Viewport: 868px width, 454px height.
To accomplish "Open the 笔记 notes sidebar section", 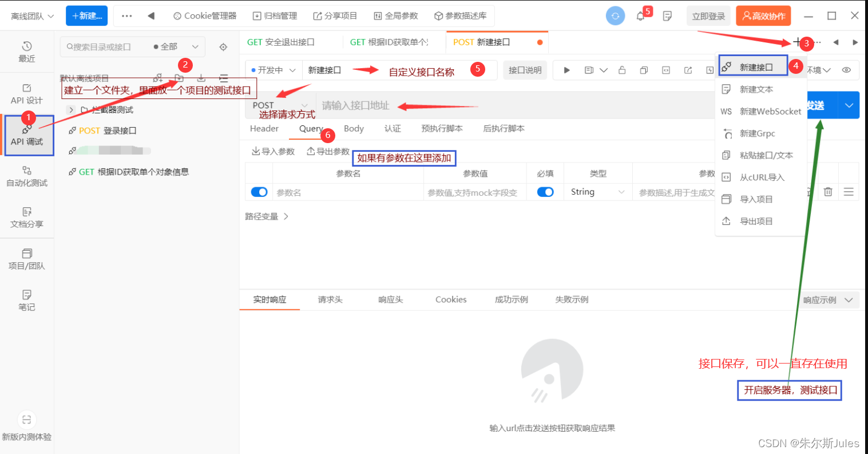I will tap(27, 301).
